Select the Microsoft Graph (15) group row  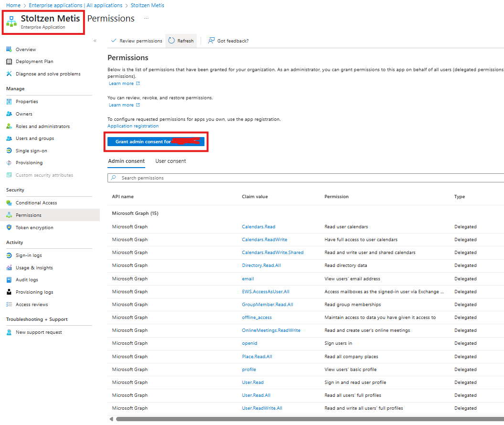(x=306, y=213)
